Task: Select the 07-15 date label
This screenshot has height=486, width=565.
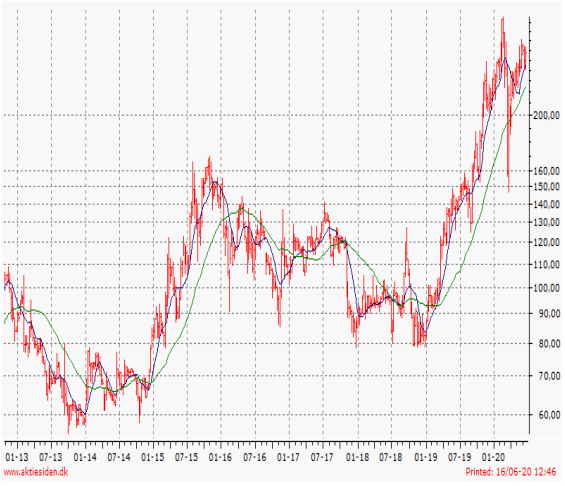Action: pyautogui.click(x=187, y=458)
